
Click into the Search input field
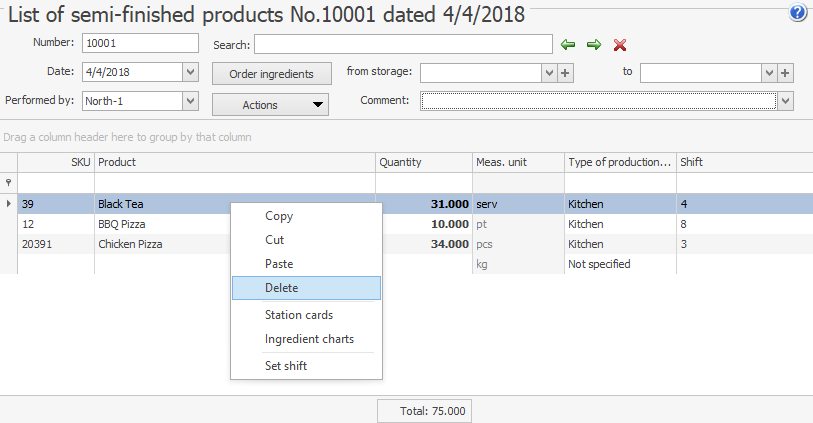(403, 44)
